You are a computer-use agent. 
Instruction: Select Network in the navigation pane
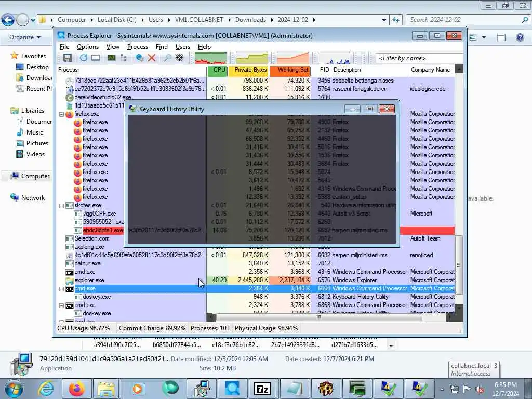33,198
